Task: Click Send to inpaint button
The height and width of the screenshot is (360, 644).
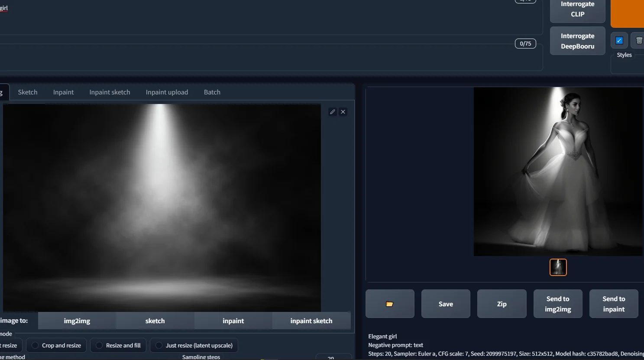Action: pyautogui.click(x=614, y=304)
